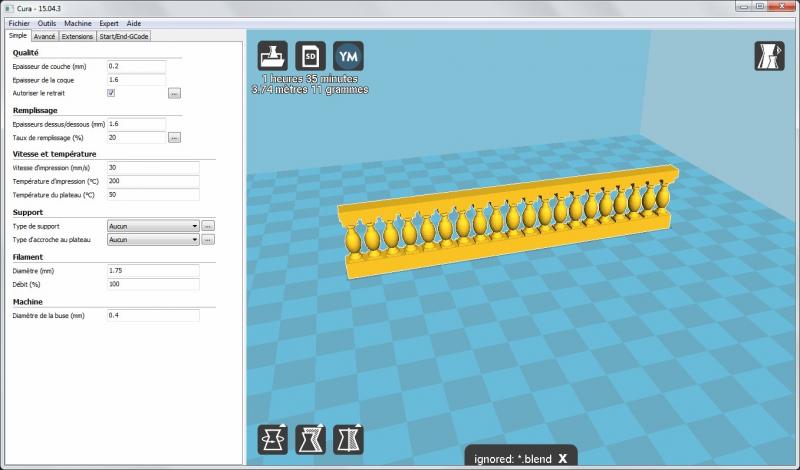This screenshot has height=470, width=800.
Task: Click the Load model icon
Action: coord(274,55)
